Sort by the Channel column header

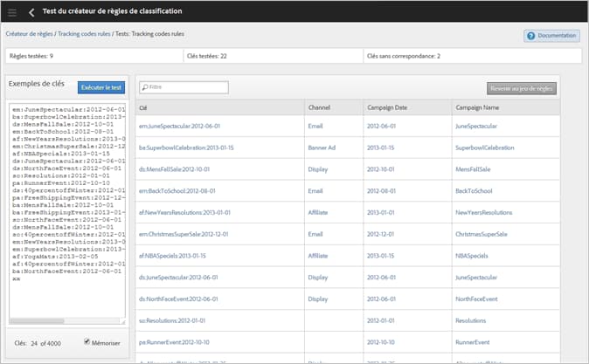point(319,107)
